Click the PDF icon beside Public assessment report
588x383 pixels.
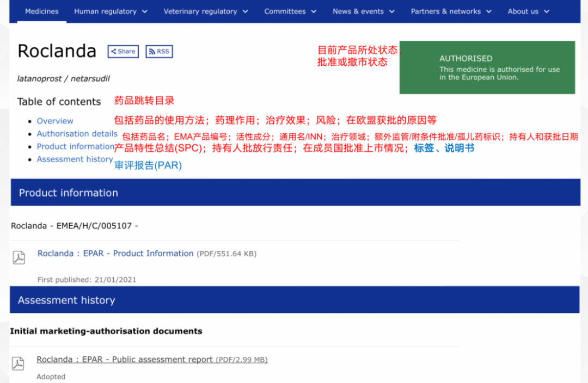pos(18,363)
